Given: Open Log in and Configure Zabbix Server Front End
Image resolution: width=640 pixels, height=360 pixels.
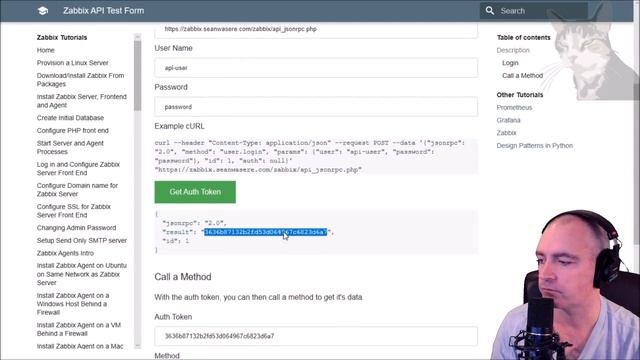Looking at the screenshot, I should click(78, 169).
